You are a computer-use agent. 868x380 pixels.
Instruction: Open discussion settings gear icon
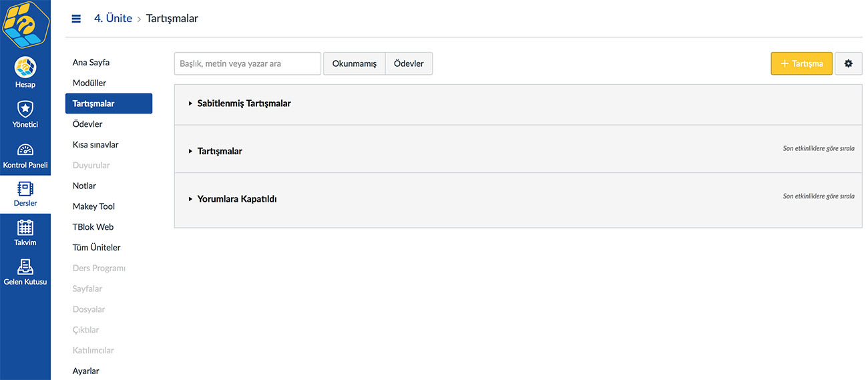click(849, 63)
